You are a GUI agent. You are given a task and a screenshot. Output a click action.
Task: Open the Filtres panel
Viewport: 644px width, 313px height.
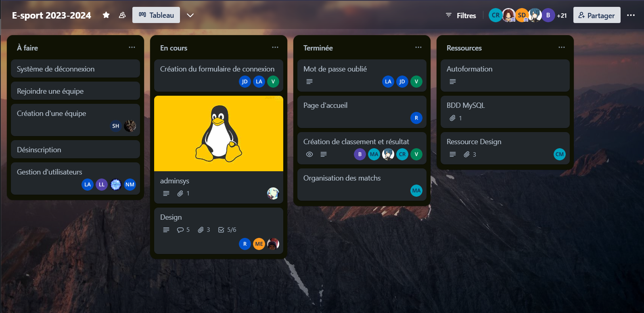461,15
